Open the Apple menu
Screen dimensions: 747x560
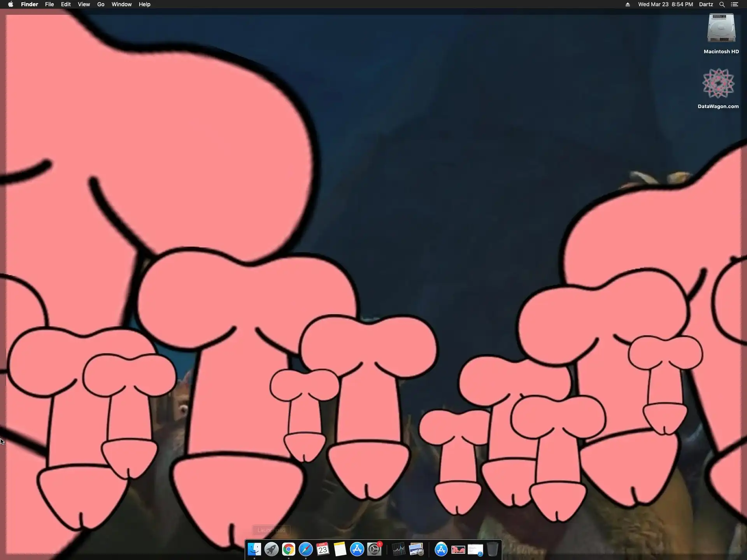point(11,4)
